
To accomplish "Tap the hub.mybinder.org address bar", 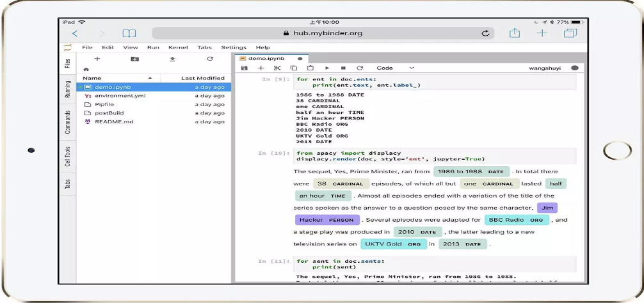I will coord(323,34).
